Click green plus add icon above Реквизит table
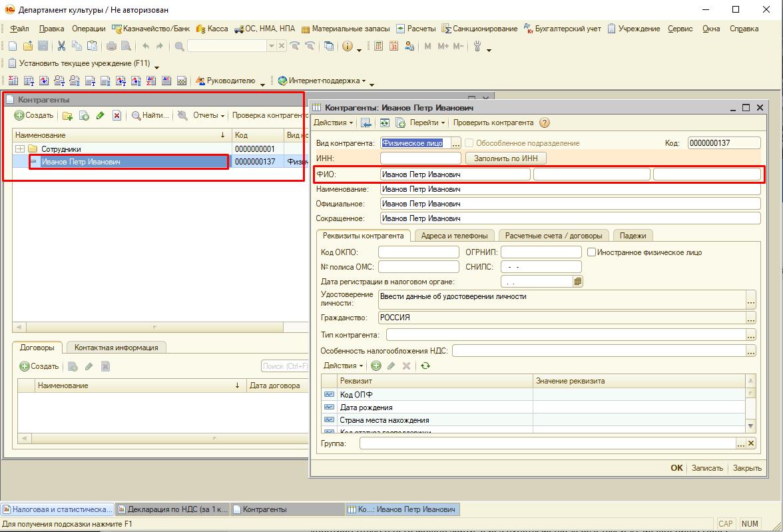The image size is (783, 532). click(x=376, y=366)
